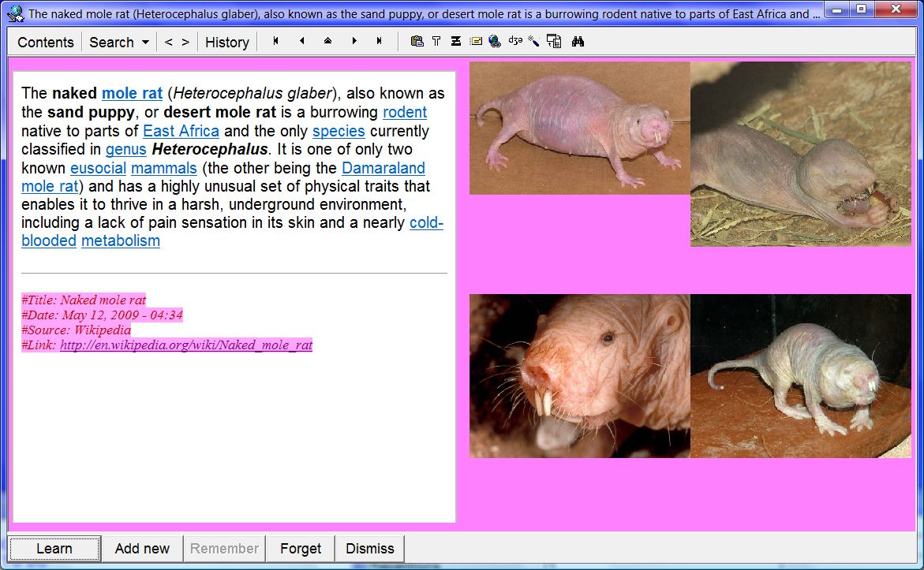Click the paste clipboard toolbar icon
This screenshot has width=924, height=570.
point(417,42)
